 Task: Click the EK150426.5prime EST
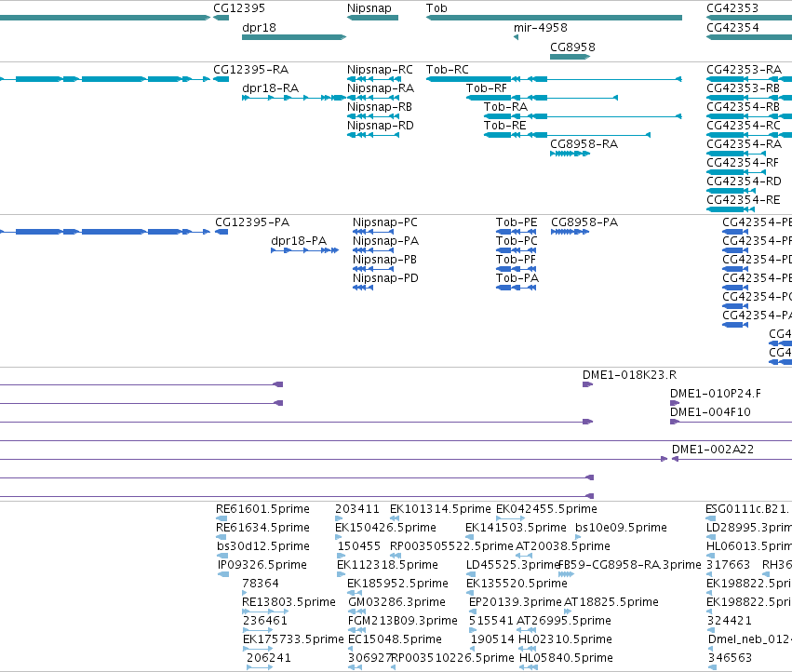click(338, 537)
